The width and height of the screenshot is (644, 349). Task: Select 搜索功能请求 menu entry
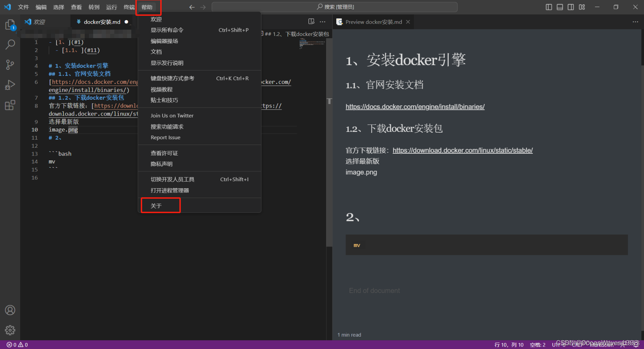tap(199, 127)
